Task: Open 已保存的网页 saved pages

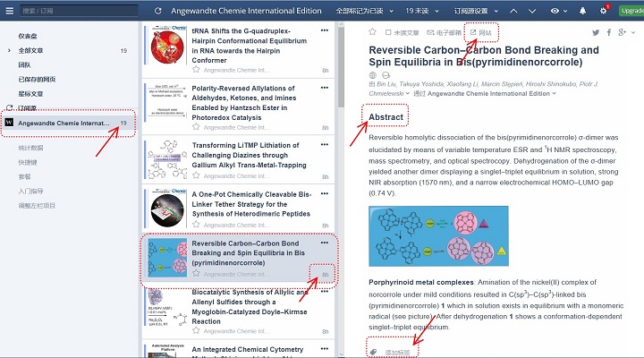Action: [x=37, y=80]
